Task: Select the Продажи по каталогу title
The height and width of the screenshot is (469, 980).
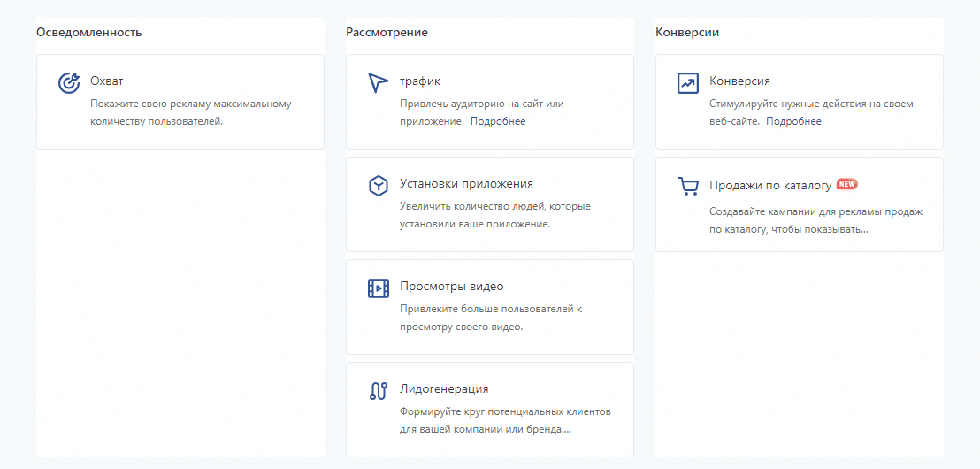Action: [770, 185]
